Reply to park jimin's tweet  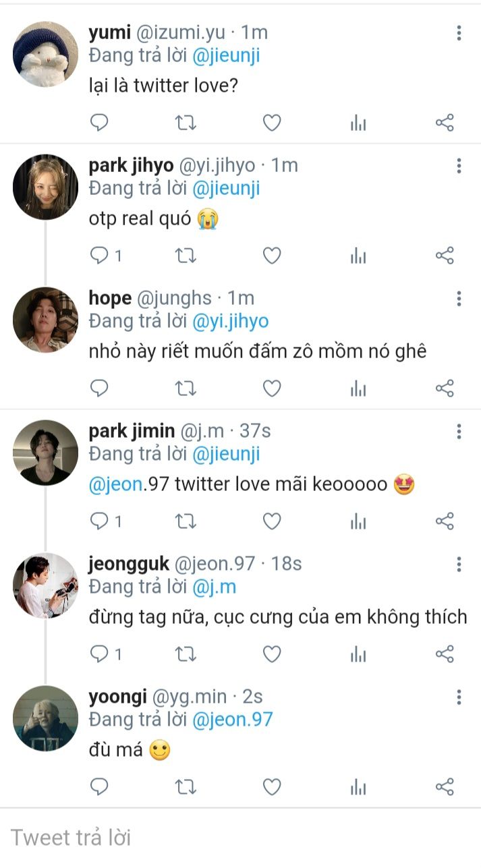[x=99, y=521]
